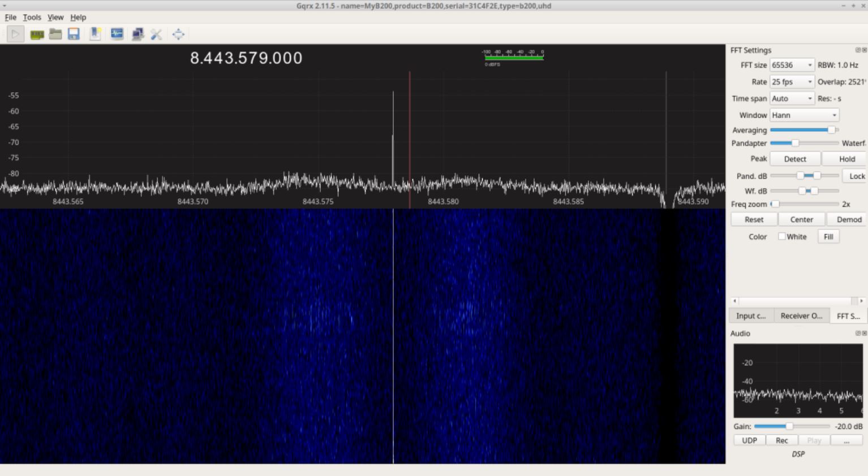The image size is (868, 476).
Task: Click the Center button
Action: tap(801, 220)
